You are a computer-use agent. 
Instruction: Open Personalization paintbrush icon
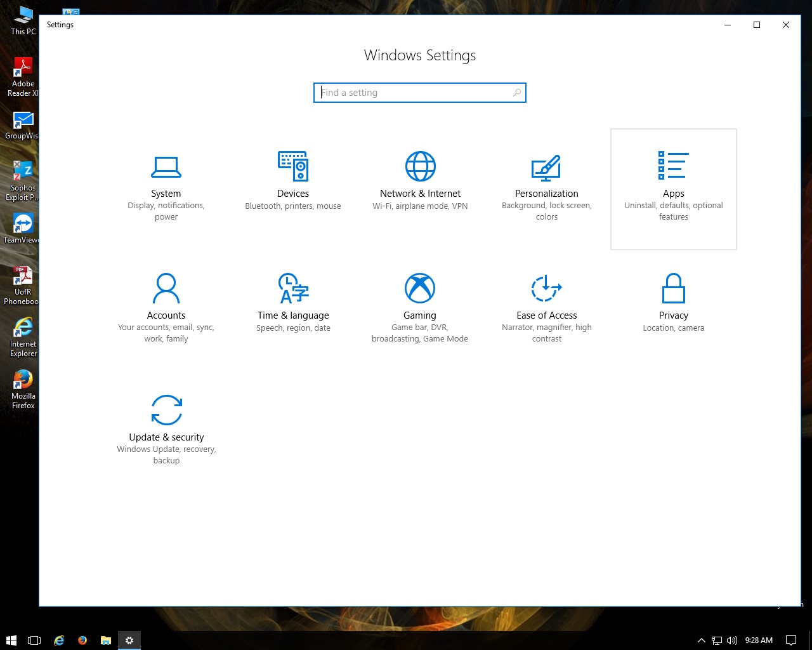(x=546, y=168)
